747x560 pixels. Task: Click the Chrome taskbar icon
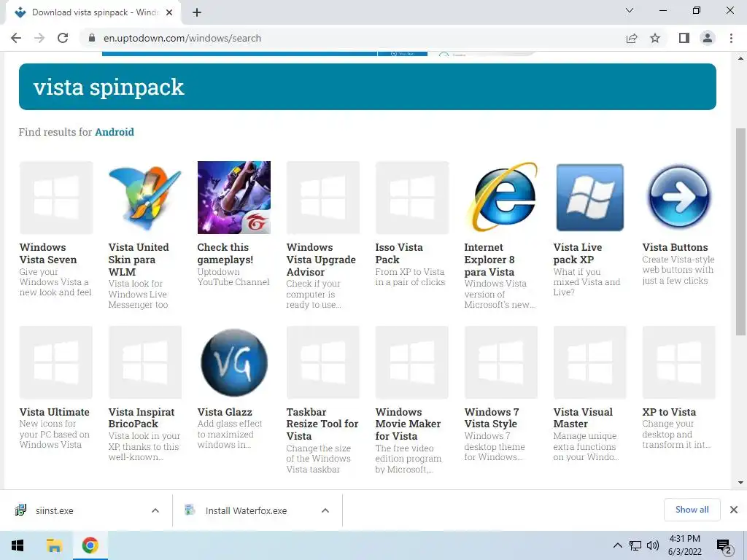pos(90,545)
